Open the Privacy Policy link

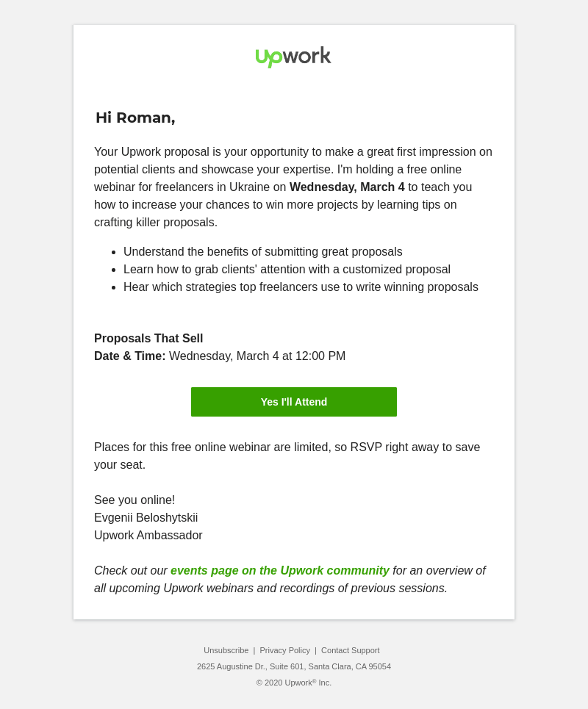click(284, 650)
